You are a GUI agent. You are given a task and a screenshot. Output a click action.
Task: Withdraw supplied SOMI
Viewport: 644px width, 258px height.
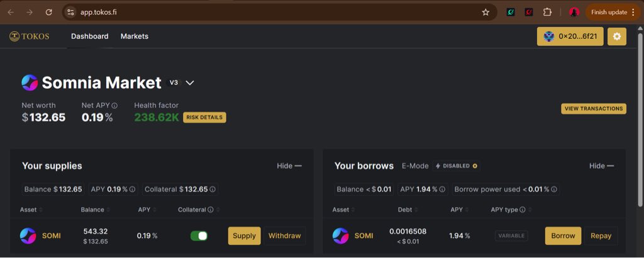(x=285, y=236)
